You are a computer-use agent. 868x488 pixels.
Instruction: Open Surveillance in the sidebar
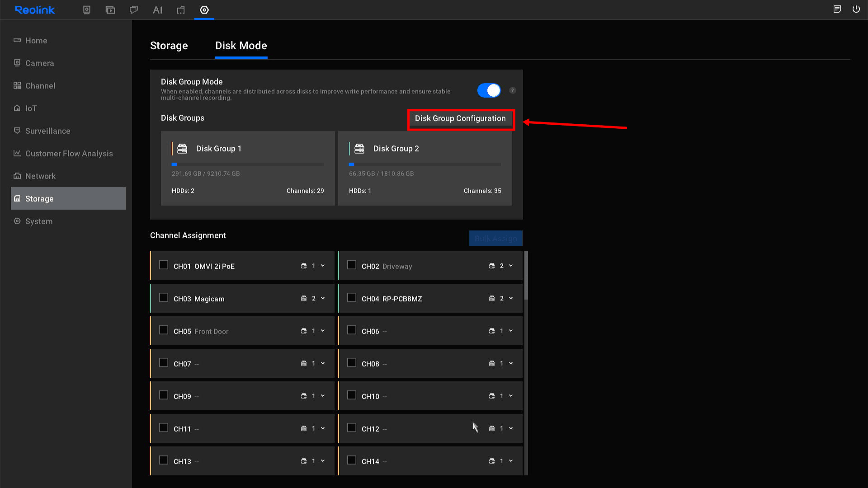68,131
